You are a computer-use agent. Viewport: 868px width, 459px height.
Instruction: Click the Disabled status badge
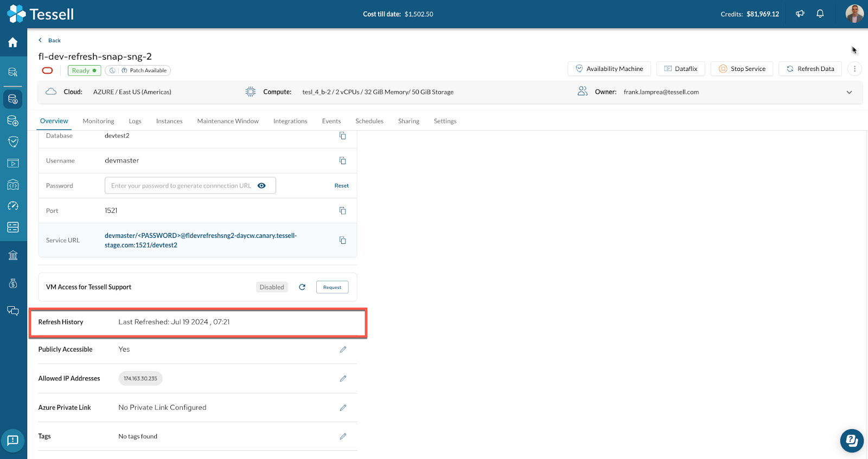272,287
